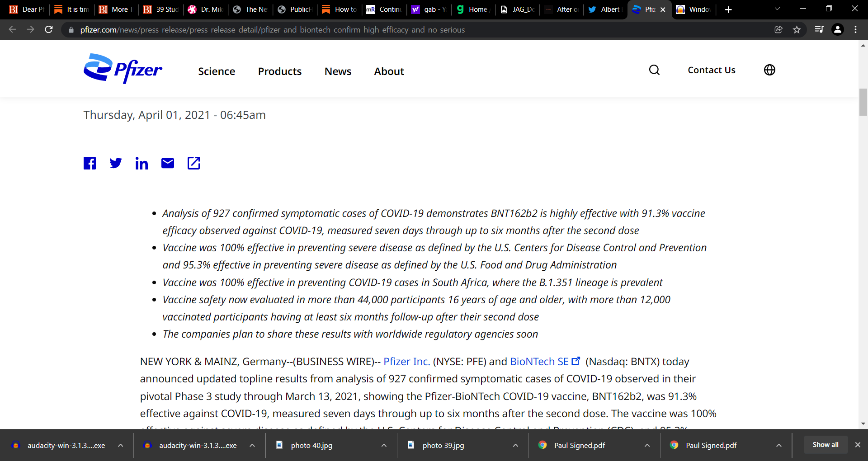Expand options for first audacity download
The height and width of the screenshot is (461, 868).
pos(121,445)
